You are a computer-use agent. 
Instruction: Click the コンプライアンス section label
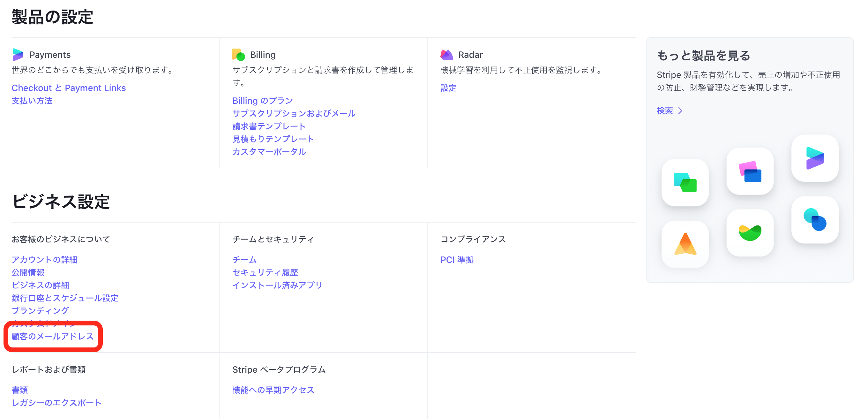(473, 239)
